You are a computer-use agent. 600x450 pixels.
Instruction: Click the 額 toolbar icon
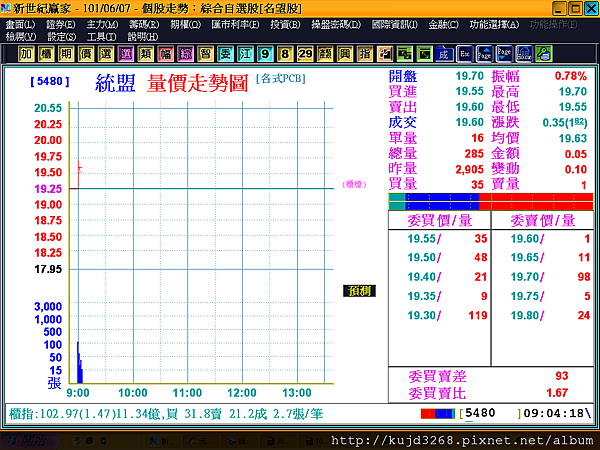[x=325, y=54]
